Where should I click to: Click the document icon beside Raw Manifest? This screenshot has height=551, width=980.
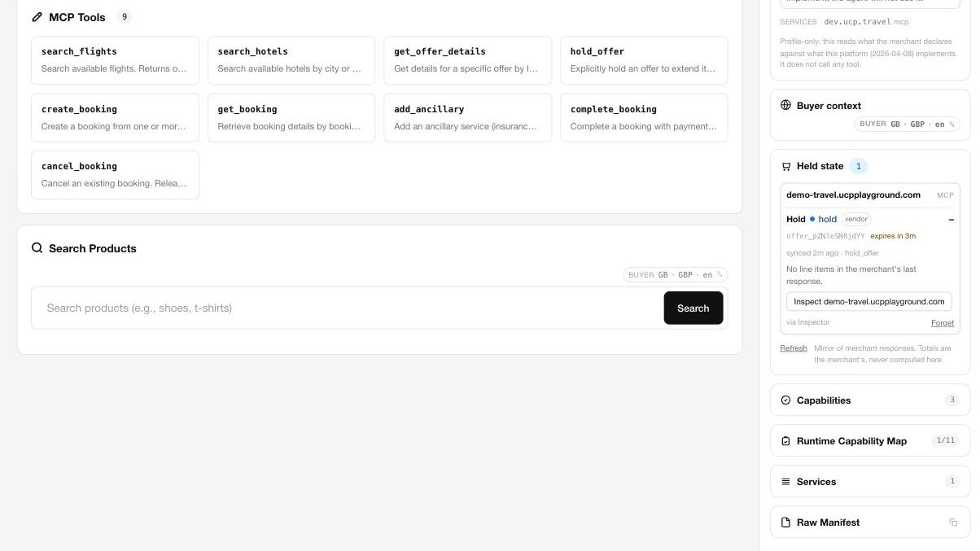[785, 523]
